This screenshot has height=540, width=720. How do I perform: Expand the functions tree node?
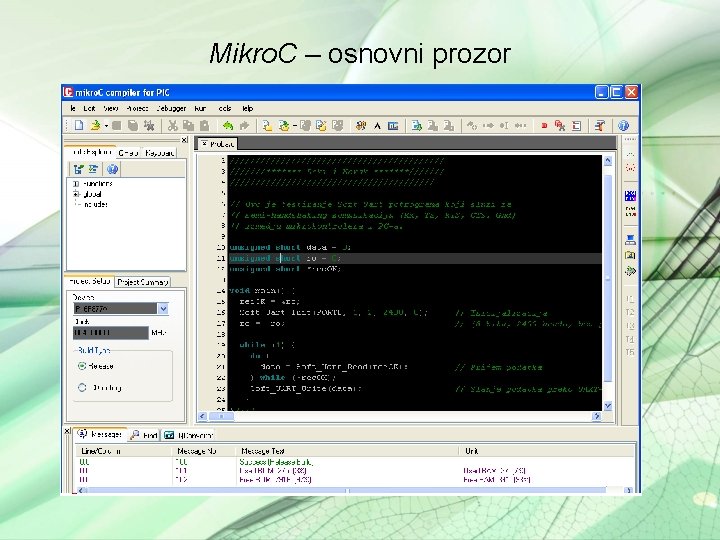pyautogui.click(x=76, y=183)
